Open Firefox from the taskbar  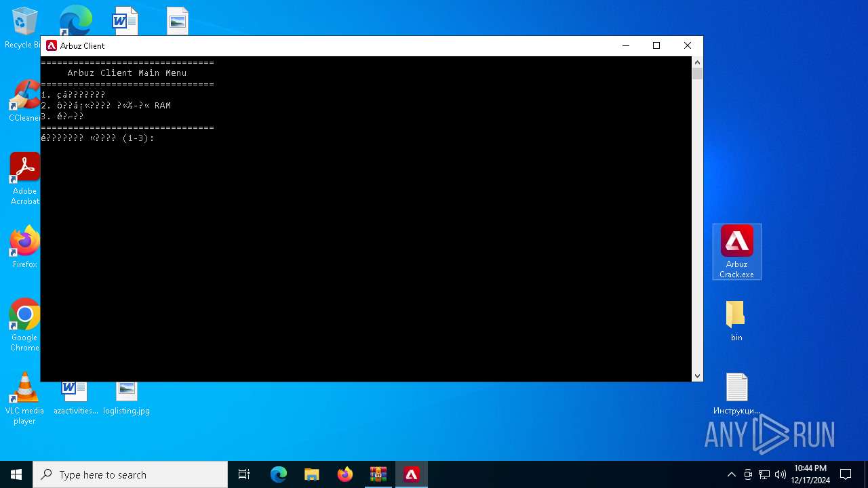point(345,474)
